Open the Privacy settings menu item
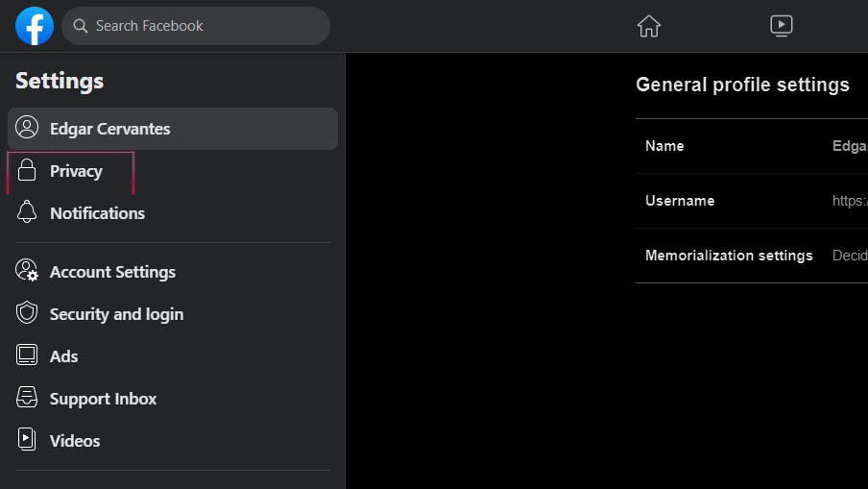868x489 pixels. tap(76, 171)
